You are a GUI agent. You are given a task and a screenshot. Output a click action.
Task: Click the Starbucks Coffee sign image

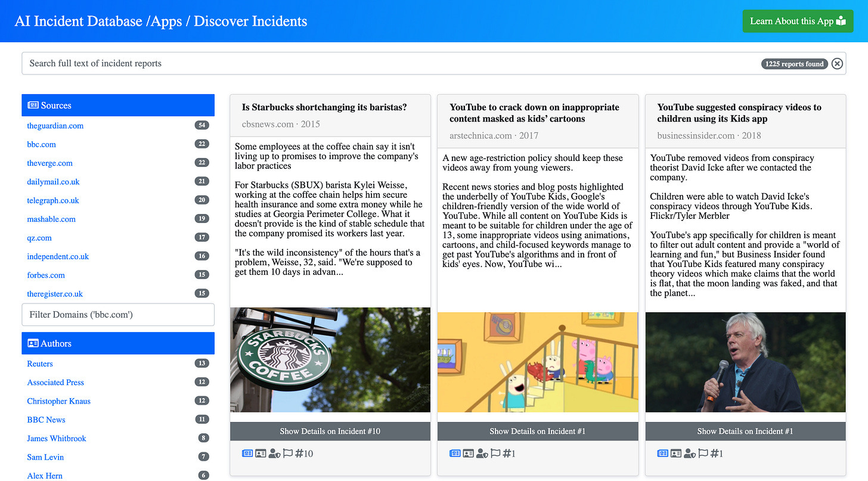point(330,360)
